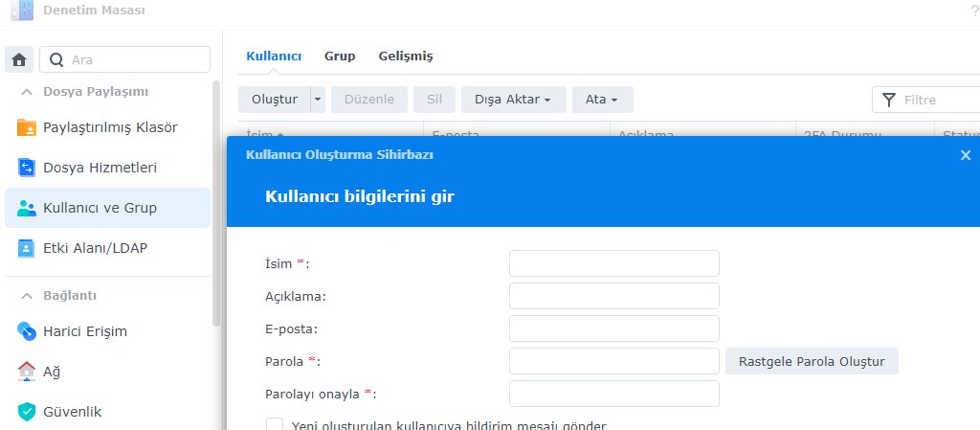Click into the E-posta input field

tap(613, 328)
